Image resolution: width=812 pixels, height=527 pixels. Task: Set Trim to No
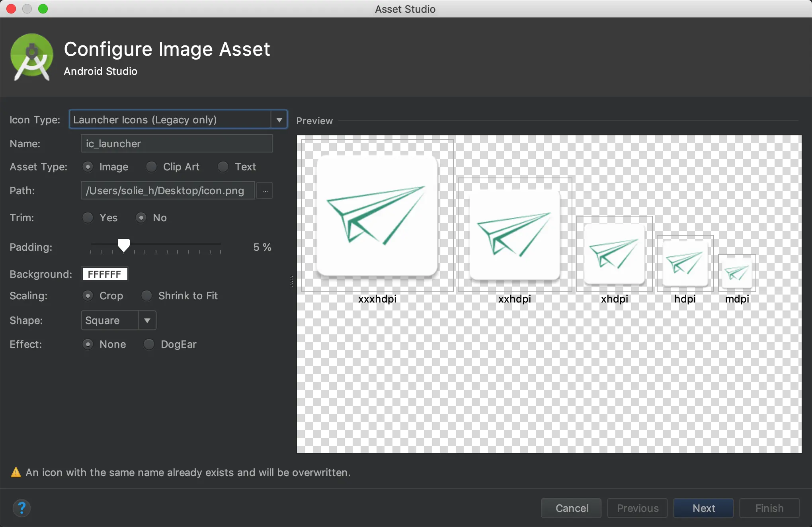[141, 218]
